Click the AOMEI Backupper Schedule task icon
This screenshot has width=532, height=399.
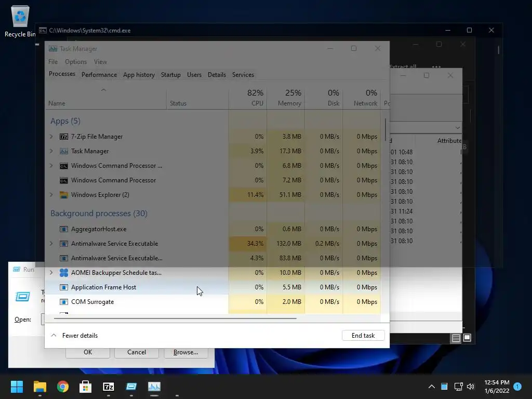click(64, 273)
